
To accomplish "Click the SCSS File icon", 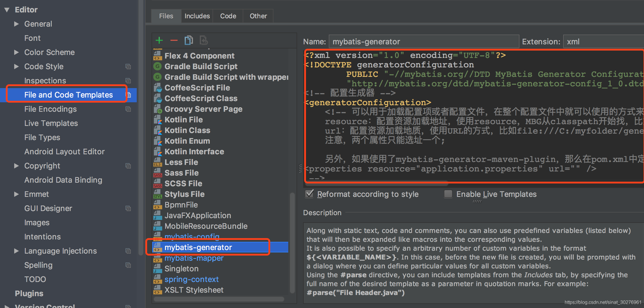I will click(157, 183).
